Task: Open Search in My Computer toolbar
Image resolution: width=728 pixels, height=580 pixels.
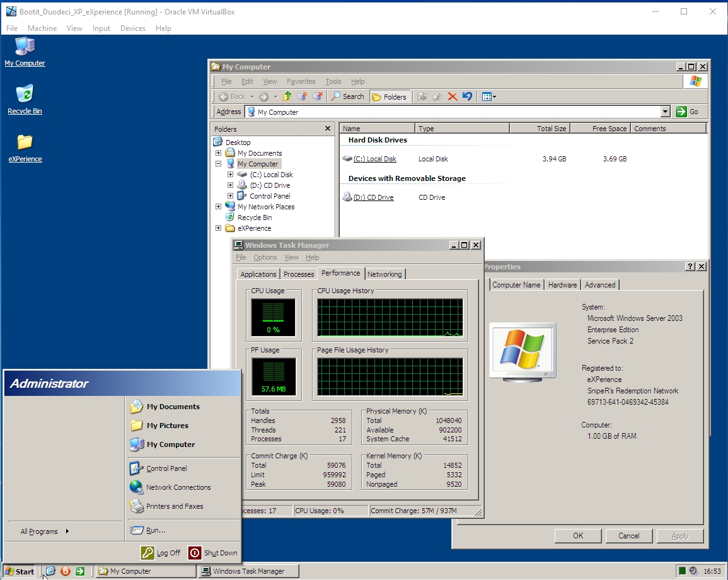Action: [x=347, y=96]
